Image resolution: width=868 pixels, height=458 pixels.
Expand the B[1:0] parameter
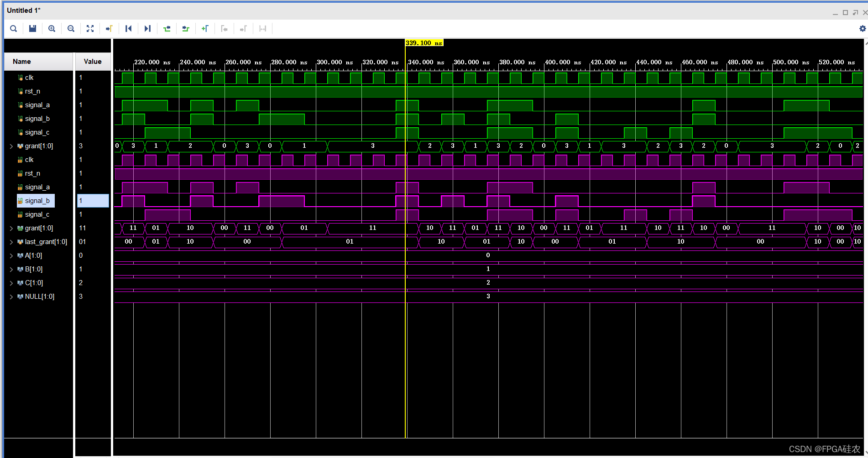[x=11, y=269]
